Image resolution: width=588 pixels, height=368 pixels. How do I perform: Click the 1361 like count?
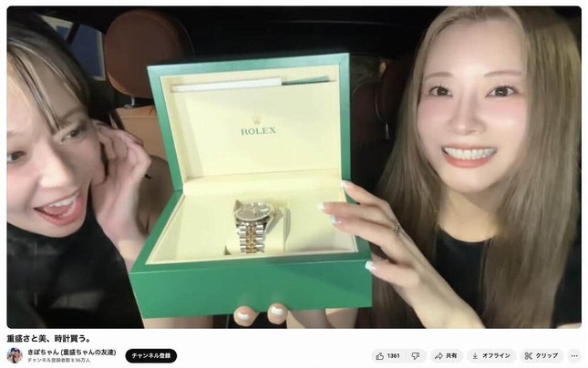[x=394, y=356]
